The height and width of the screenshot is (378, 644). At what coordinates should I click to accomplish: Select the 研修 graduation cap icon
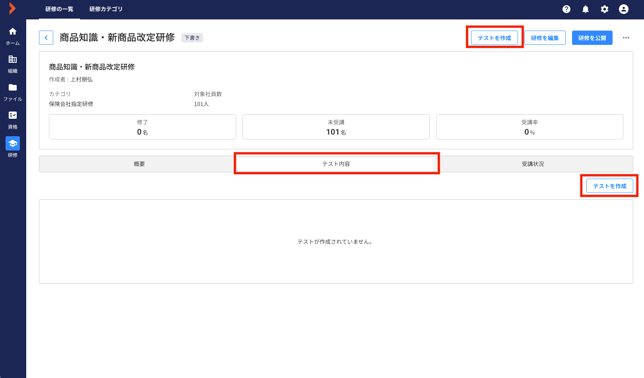[13, 143]
